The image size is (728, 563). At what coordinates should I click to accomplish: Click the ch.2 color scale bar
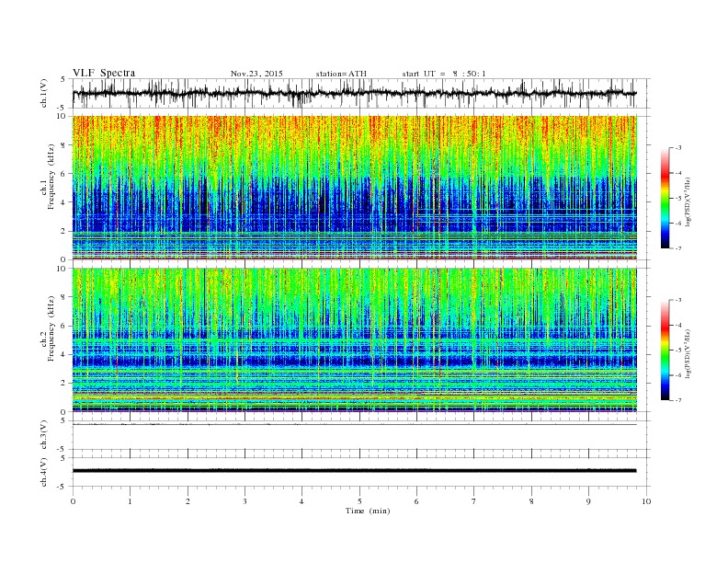pos(665,350)
